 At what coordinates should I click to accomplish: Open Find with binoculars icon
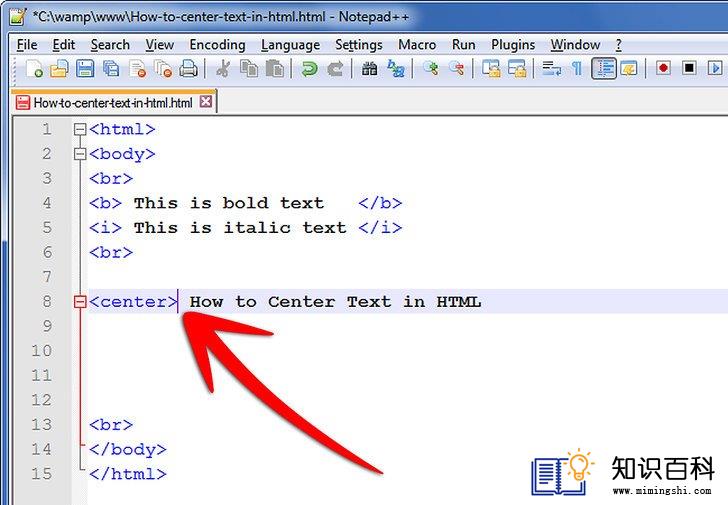point(370,69)
